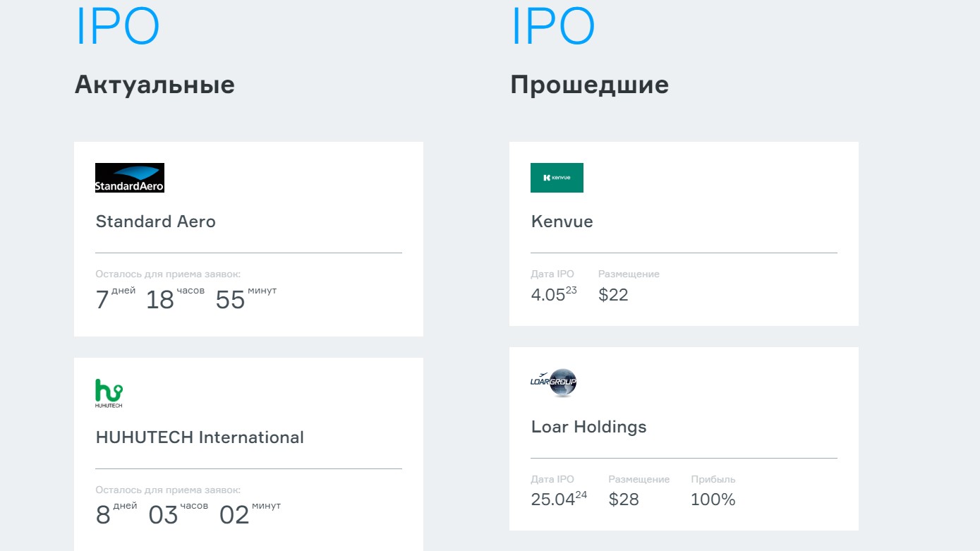Click the right blue IPO heading

point(553,27)
